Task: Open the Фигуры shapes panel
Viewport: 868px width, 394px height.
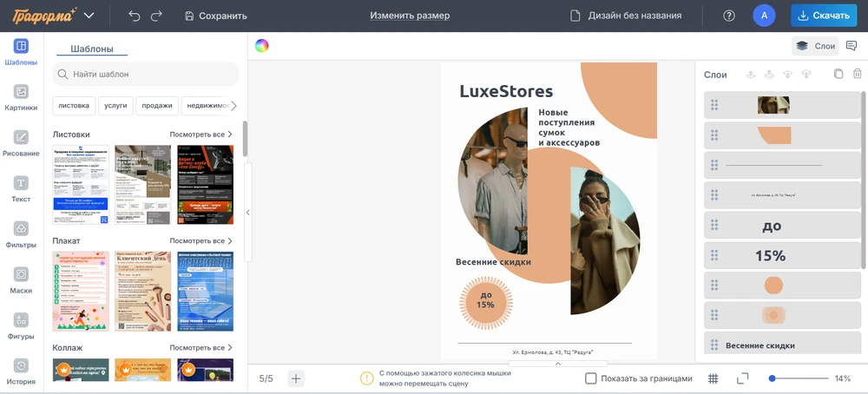Action: [21, 325]
